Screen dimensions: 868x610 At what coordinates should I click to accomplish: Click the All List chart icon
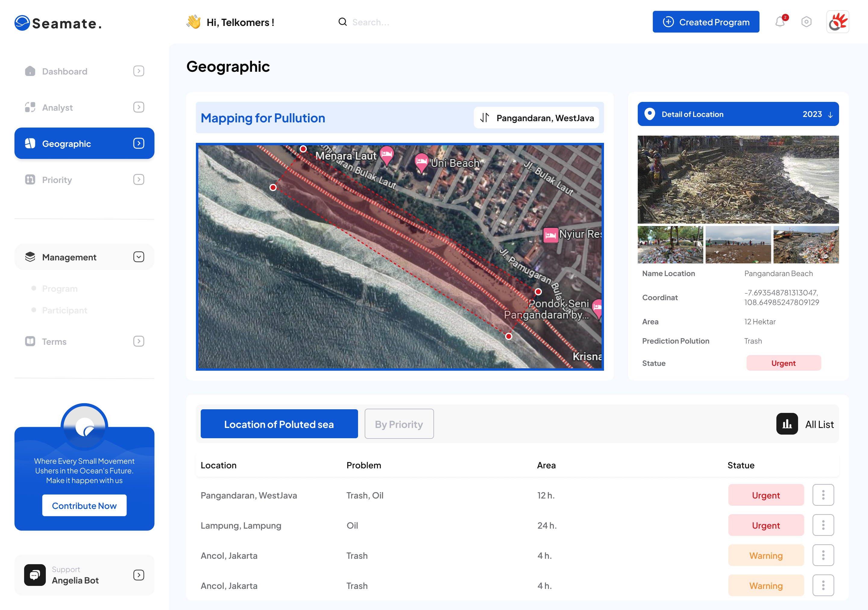(787, 424)
